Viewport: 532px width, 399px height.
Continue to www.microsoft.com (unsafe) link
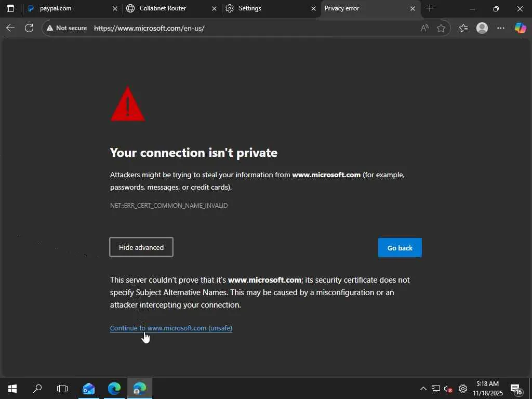pos(171,328)
